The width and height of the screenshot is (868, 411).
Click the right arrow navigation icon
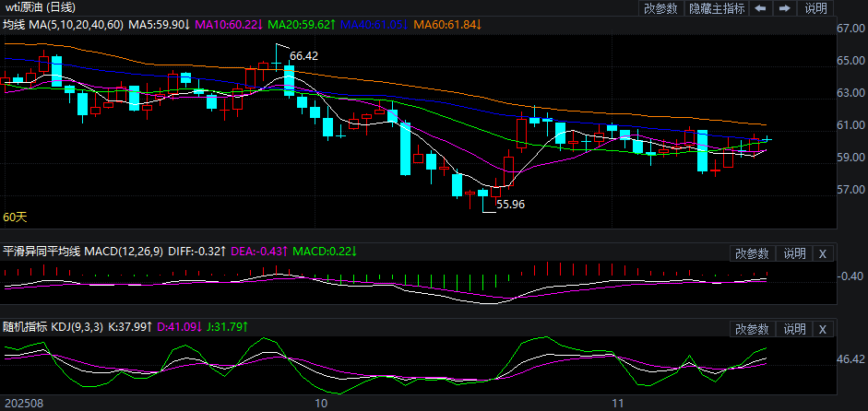785,8
